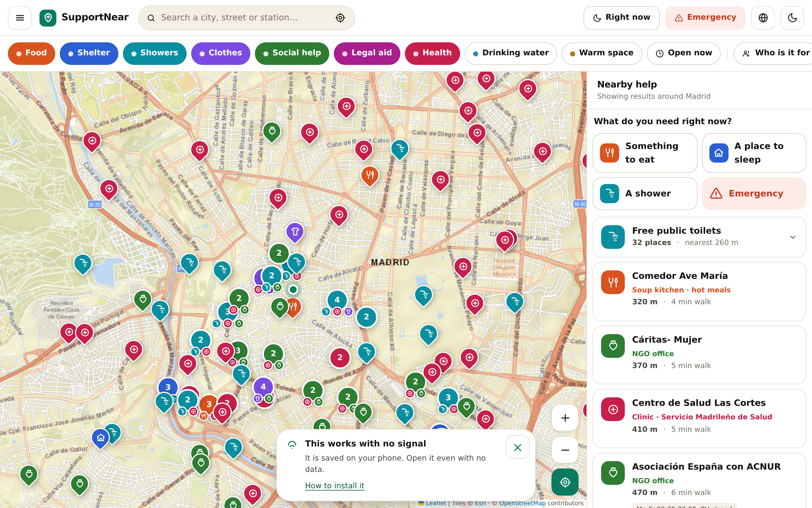
Task: Open Cáritas- Mujer result
Action: [699, 355]
